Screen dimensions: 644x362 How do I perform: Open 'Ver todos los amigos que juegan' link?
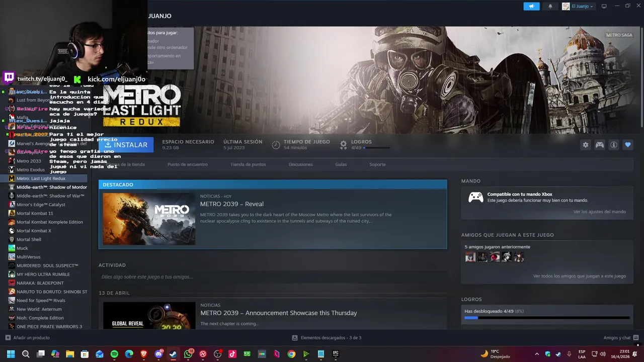click(x=580, y=276)
